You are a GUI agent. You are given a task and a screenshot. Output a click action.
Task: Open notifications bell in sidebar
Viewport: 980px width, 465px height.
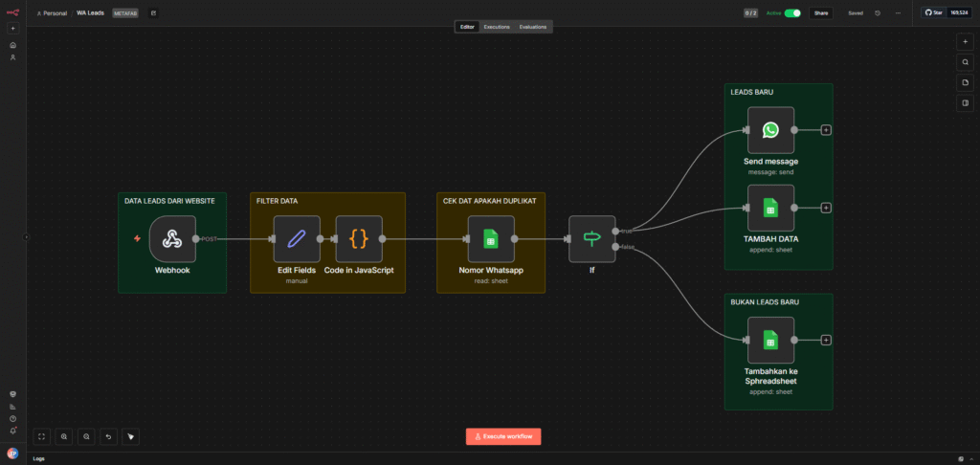[x=12, y=431]
